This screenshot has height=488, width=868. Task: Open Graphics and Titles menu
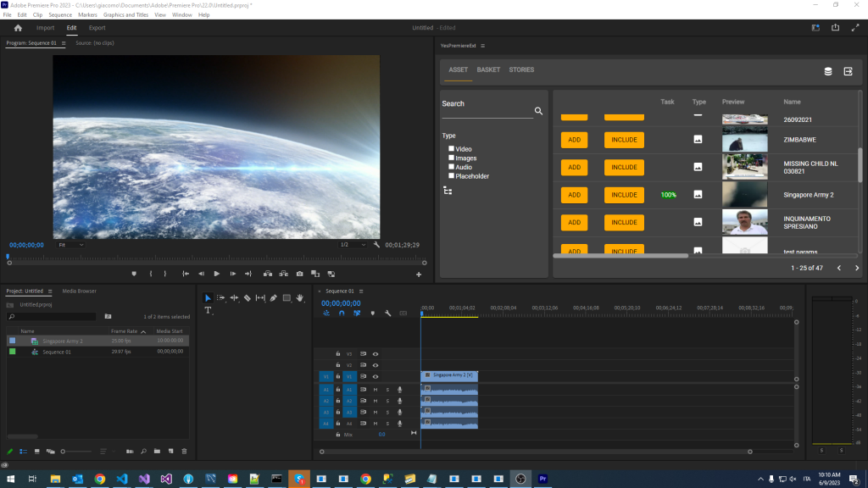coord(125,15)
